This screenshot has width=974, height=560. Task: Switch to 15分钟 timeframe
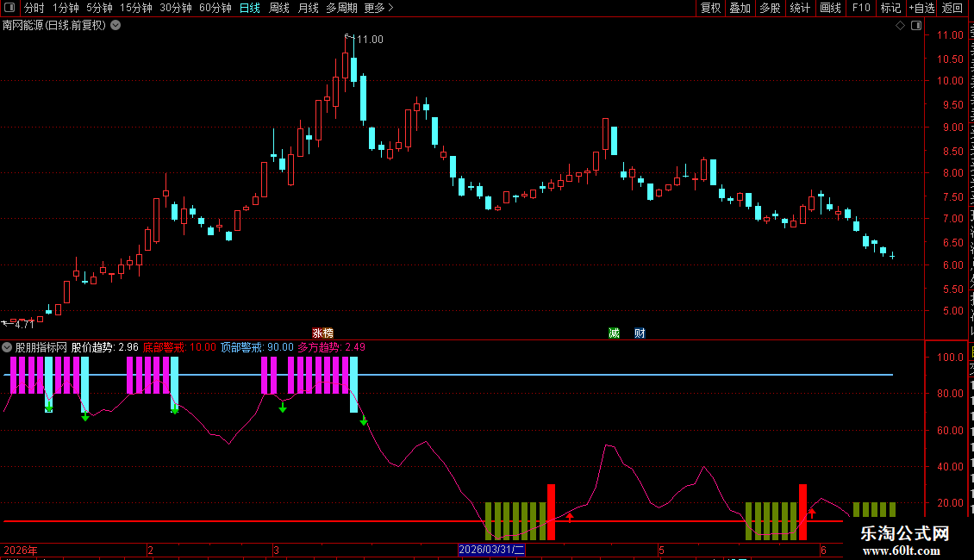point(135,8)
